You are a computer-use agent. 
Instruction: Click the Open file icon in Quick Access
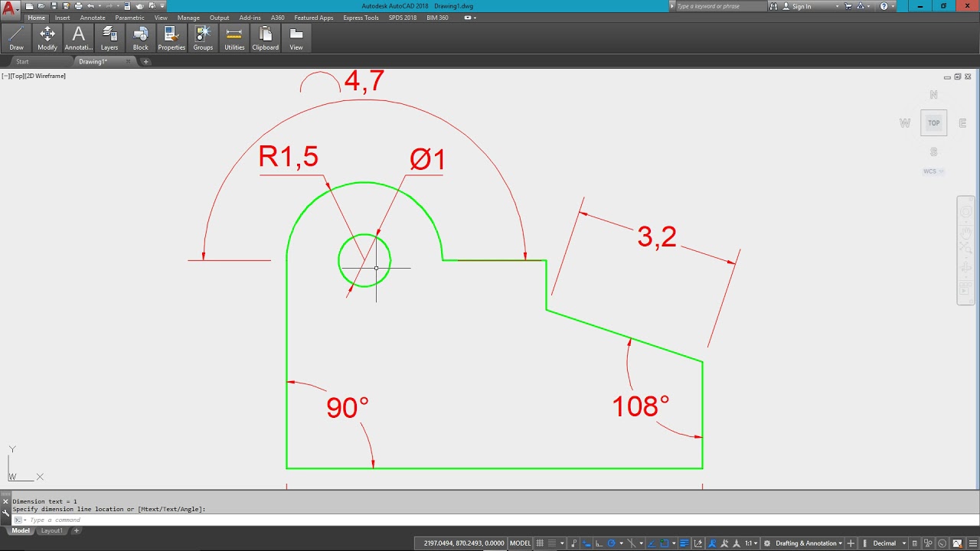(41, 6)
